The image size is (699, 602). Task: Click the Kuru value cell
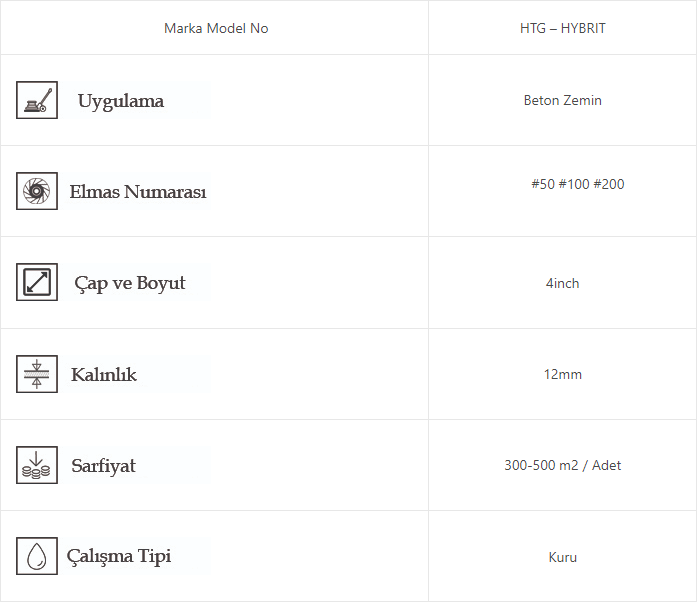(563, 557)
